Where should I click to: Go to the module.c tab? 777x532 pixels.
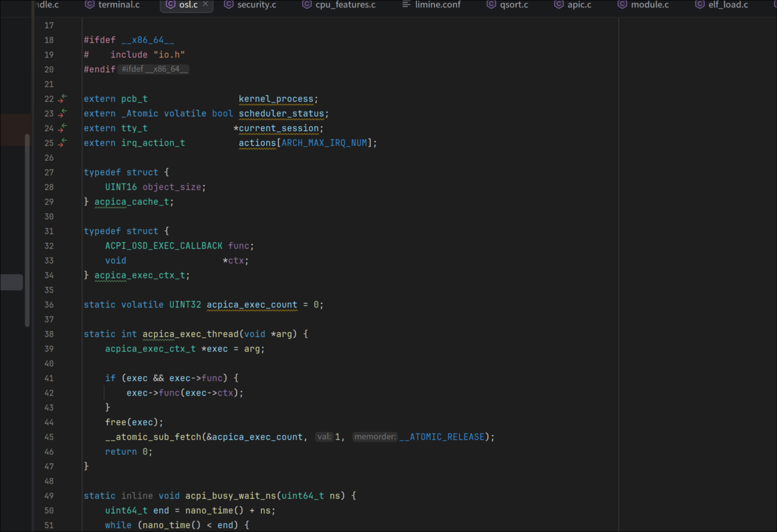pos(649,4)
